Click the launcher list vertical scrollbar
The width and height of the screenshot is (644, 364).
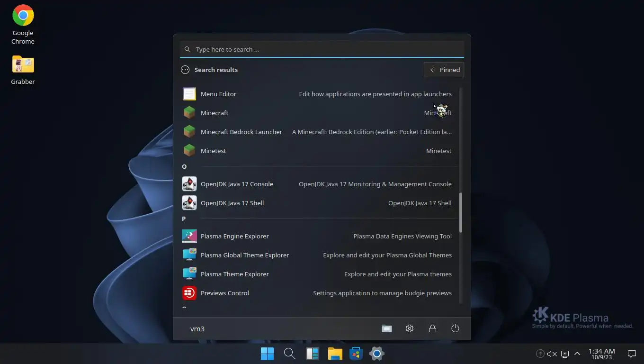(x=461, y=212)
